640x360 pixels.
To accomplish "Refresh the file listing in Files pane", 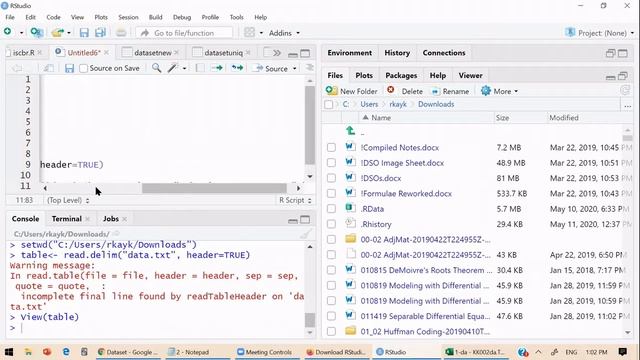I will click(624, 91).
